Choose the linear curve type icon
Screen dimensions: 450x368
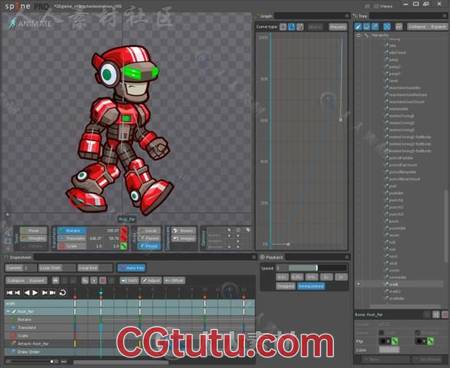pos(283,27)
